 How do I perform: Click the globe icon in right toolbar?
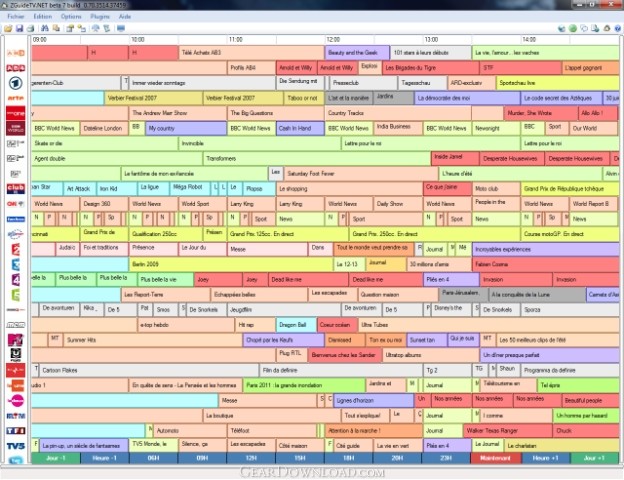(562, 28)
